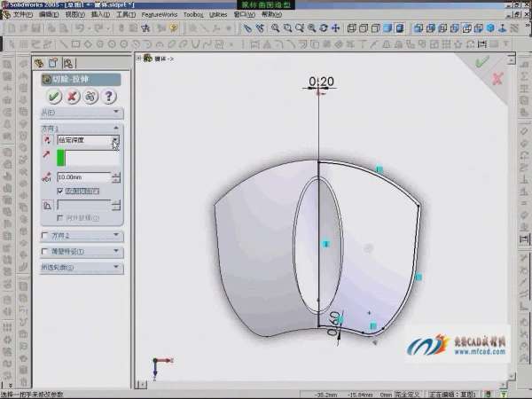This screenshot has height=399, width=532.
Task: Click the 10.00mm depth input field
Action: 84,177
